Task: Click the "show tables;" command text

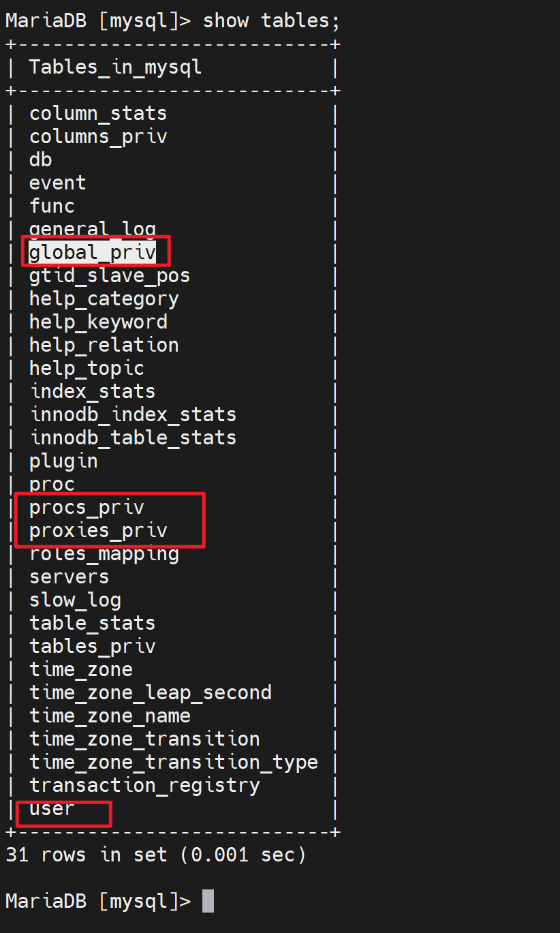Action: coord(271,20)
